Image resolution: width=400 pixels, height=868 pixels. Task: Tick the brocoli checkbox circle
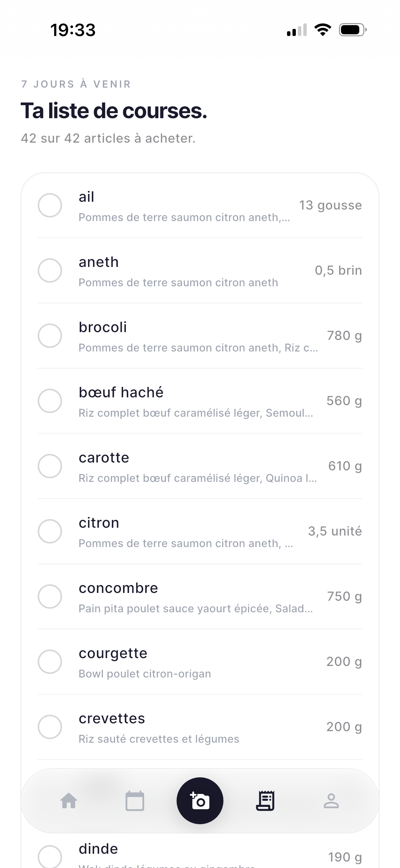pos(50,336)
